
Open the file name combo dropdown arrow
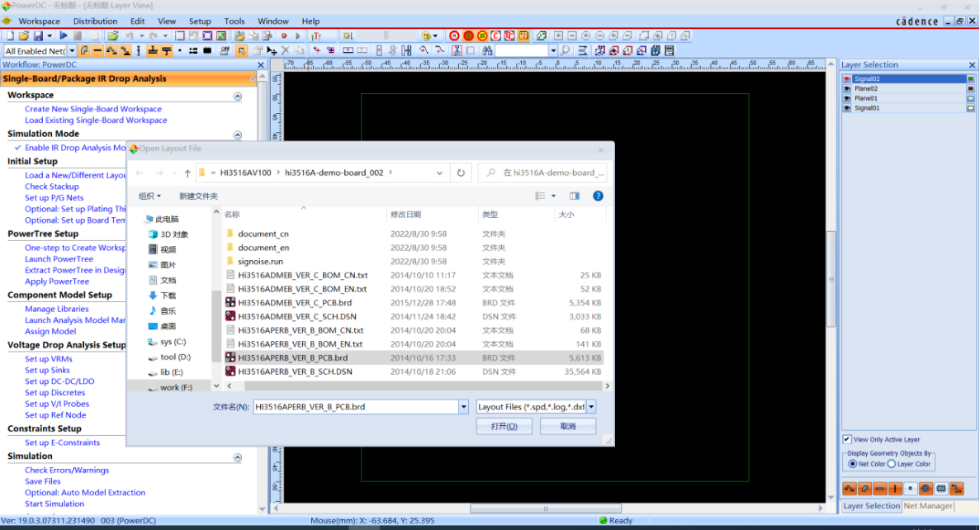tap(464, 407)
